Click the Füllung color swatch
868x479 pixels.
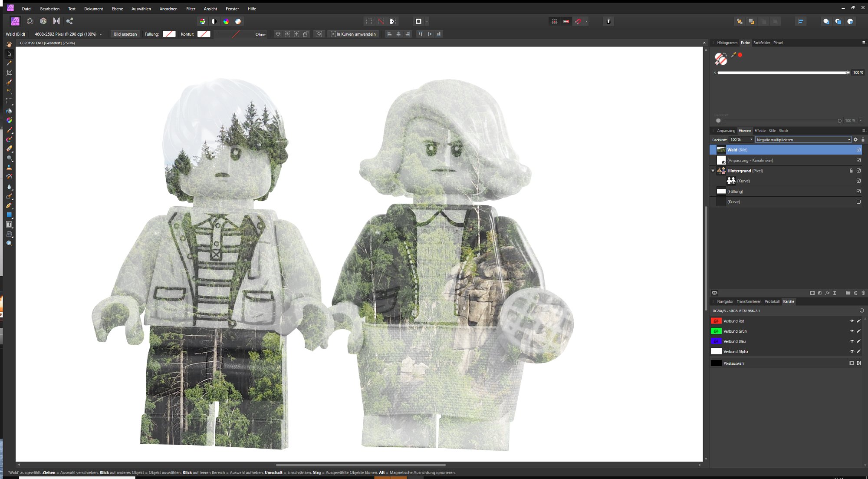(x=169, y=34)
